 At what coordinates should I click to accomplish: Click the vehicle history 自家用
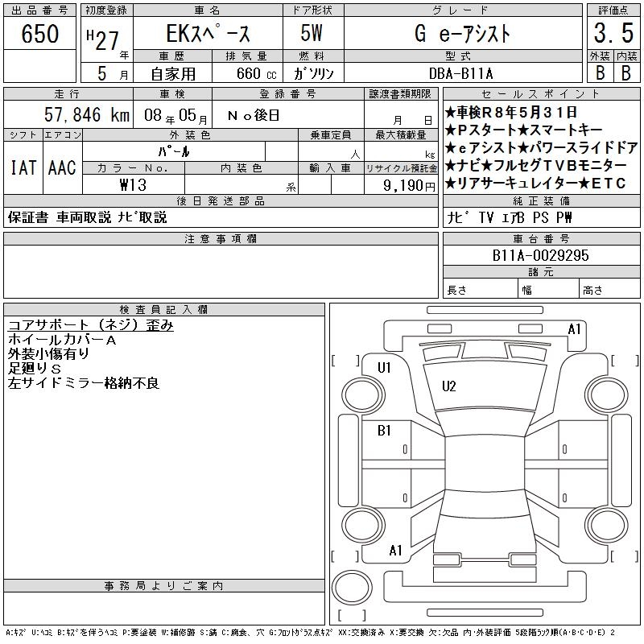tap(173, 74)
